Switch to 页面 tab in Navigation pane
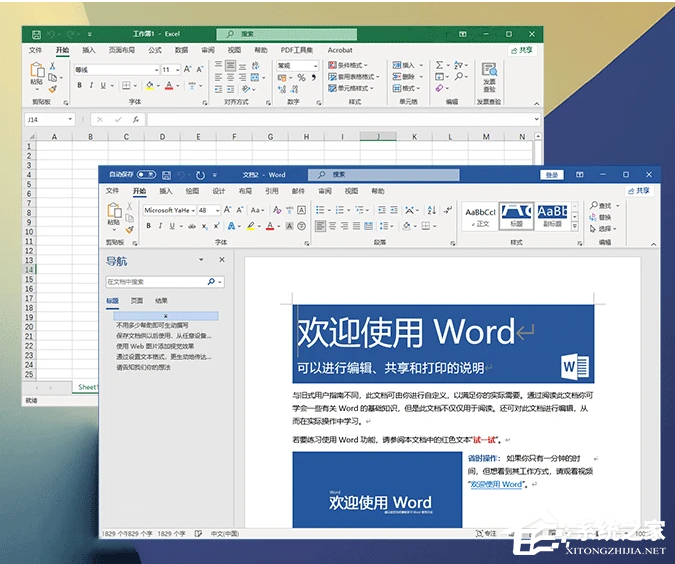This screenshot has width=675, height=564. pyautogui.click(x=137, y=301)
